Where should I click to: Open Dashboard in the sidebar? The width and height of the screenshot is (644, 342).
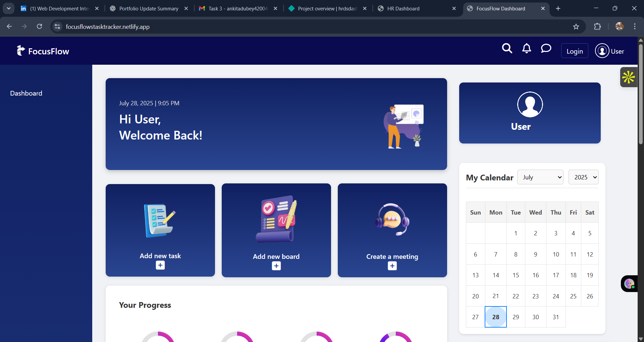coord(26,93)
